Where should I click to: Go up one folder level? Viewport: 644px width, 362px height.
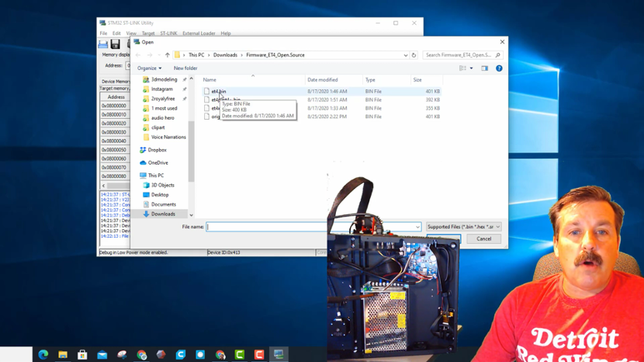pyautogui.click(x=167, y=55)
